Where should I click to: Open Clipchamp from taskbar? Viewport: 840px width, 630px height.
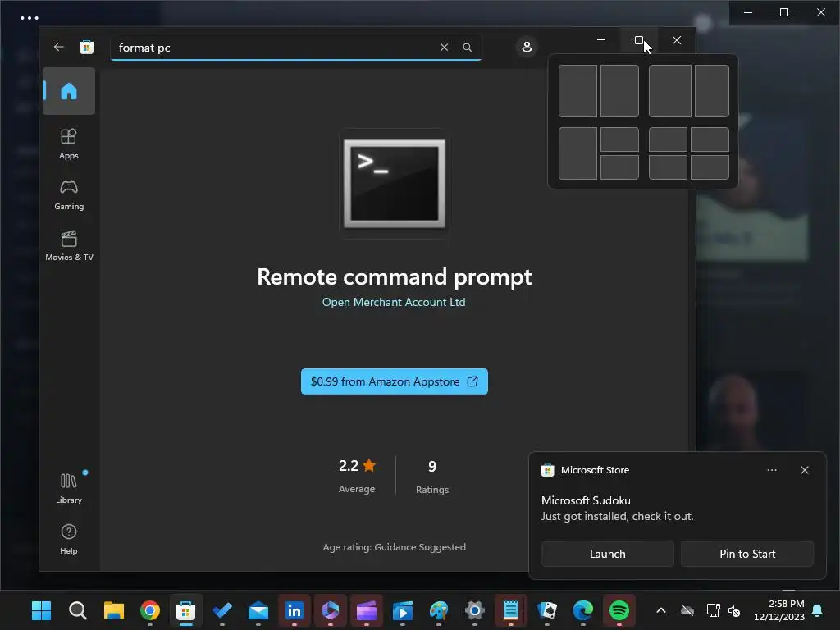pyautogui.click(x=367, y=610)
